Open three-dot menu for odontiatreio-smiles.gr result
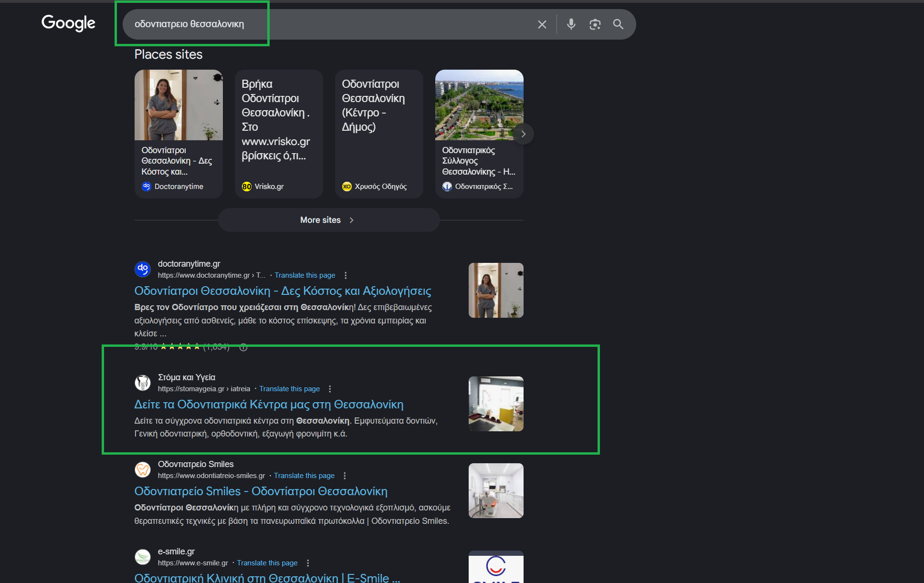Viewport: 924px width, 583px height. point(345,476)
